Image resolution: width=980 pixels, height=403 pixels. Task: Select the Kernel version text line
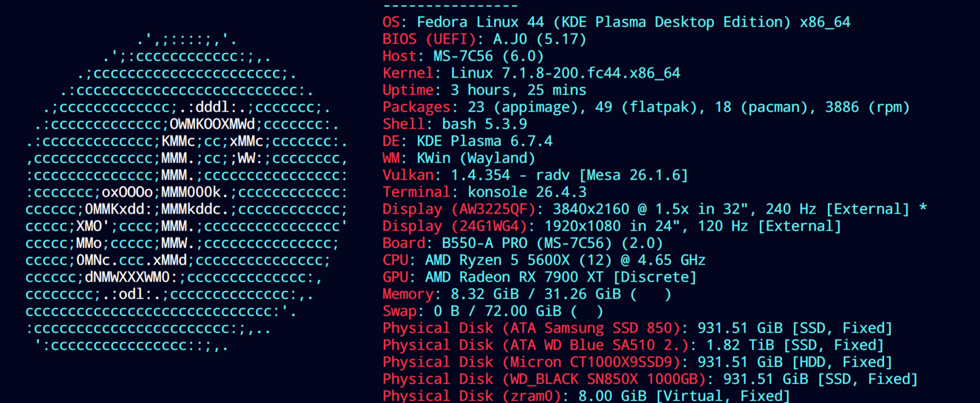[531, 73]
